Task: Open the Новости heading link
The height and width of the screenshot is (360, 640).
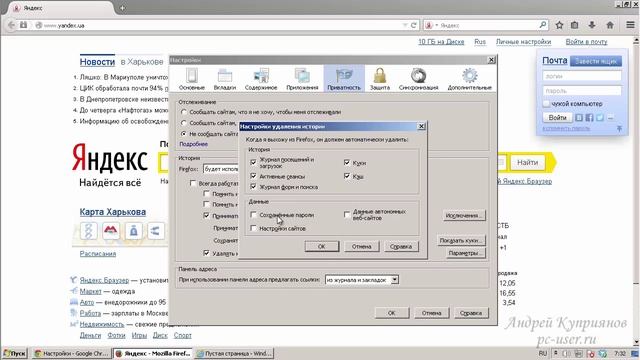Action: click(x=97, y=62)
